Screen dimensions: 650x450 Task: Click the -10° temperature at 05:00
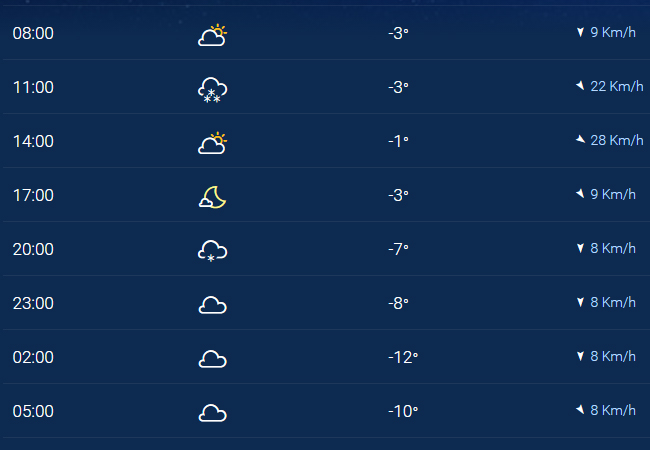(403, 411)
